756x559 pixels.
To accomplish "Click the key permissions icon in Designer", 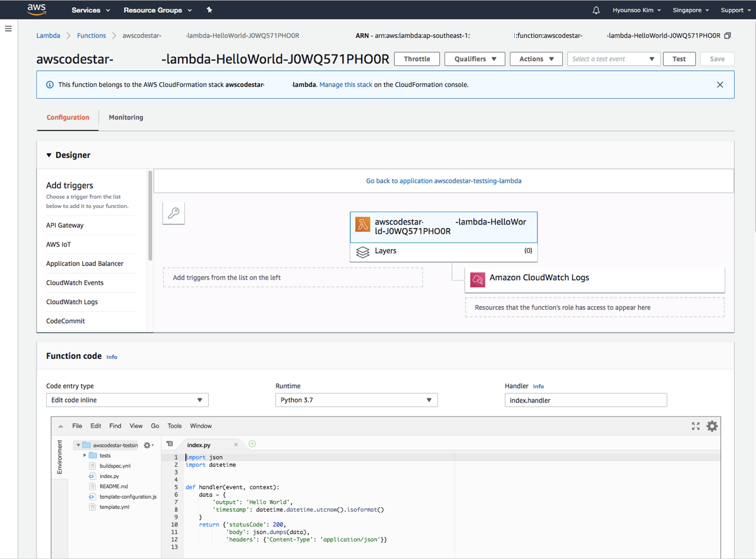I will pos(174,213).
